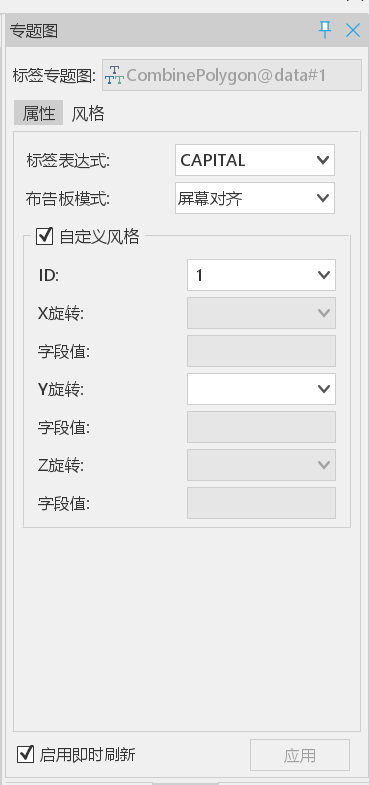Disable the 启用即时刷新 checkbox
Image resolution: width=369 pixels, height=785 pixels.
[26, 754]
